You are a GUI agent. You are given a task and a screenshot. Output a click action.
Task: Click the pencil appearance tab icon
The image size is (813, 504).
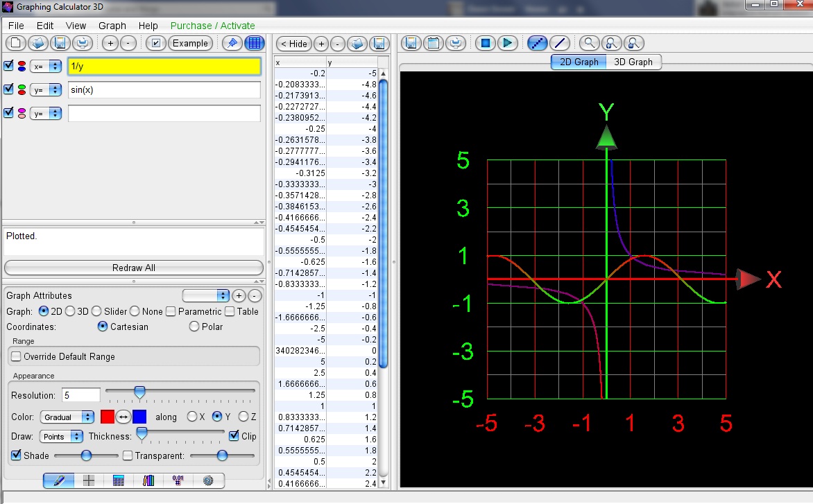(x=58, y=480)
